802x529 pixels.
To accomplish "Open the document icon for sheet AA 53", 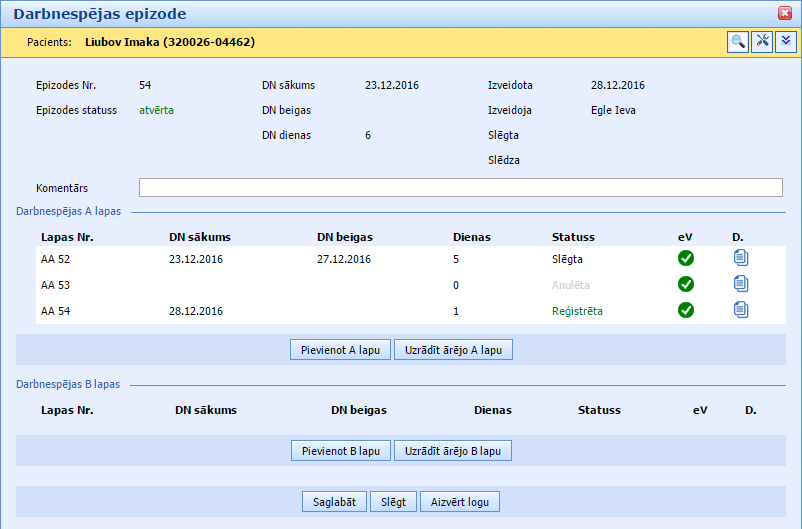I will [740, 284].
